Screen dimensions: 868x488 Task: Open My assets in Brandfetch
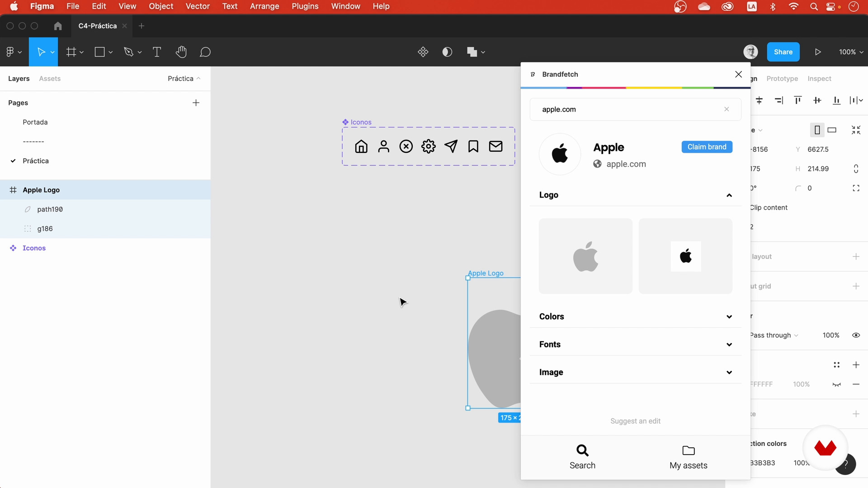pos(689,457)
